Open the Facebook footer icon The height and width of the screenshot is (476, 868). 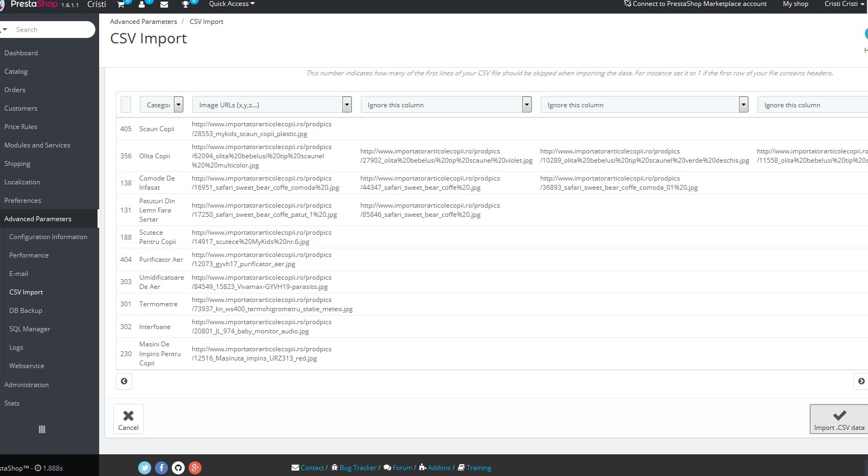(x=161, y=467)
